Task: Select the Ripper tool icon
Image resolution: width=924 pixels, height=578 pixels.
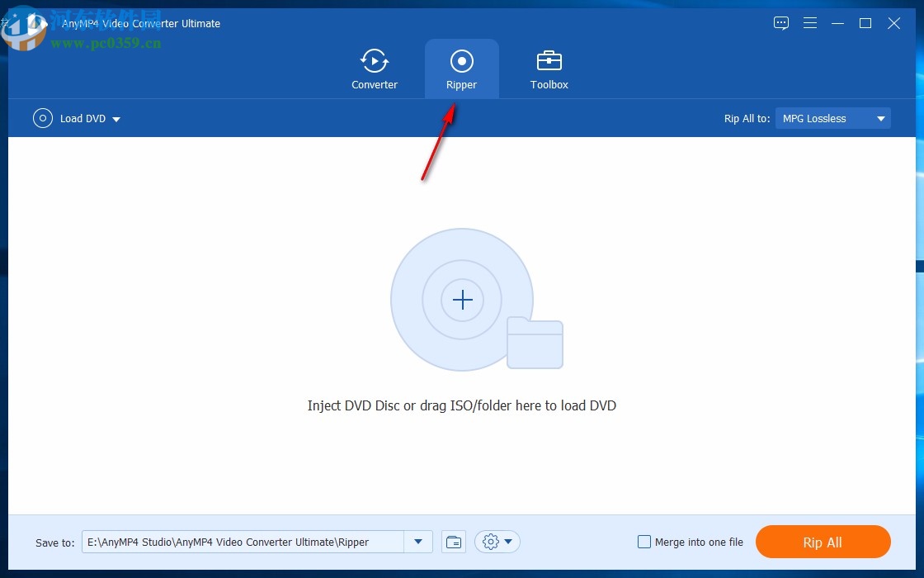Action: point(461,62)
